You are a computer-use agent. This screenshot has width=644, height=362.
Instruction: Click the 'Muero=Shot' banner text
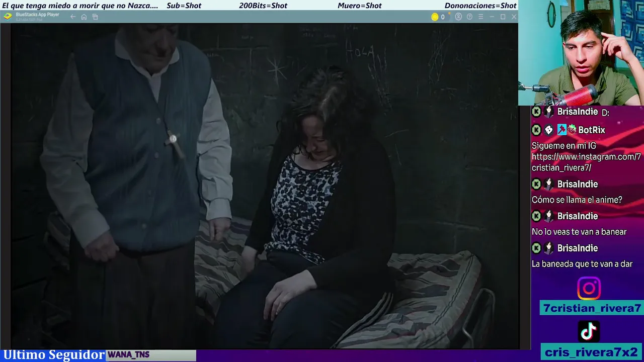click(x=360, y=6)
